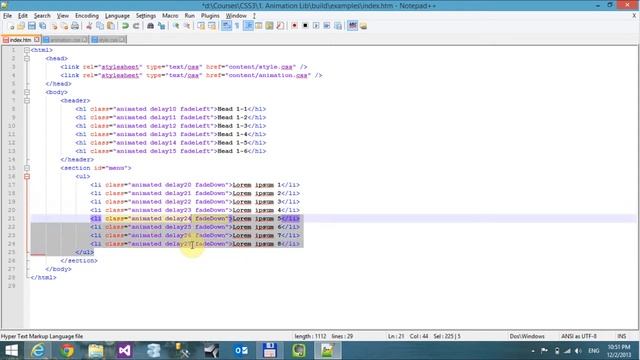
Task: Open the Function List panel icon
Action: pos(280,26)
